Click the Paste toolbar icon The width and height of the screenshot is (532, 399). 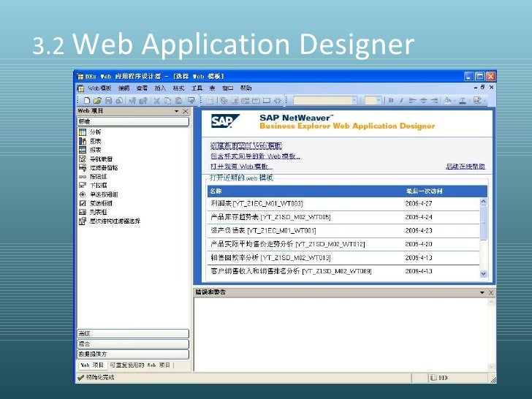point(178,100)
